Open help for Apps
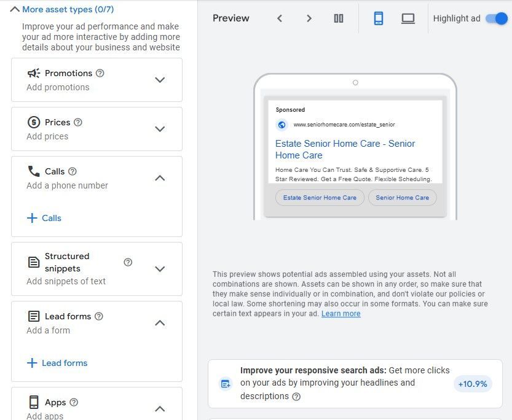The width and height of the screenshot is (512, 420). pyautogui.click(x=74, y=402)
